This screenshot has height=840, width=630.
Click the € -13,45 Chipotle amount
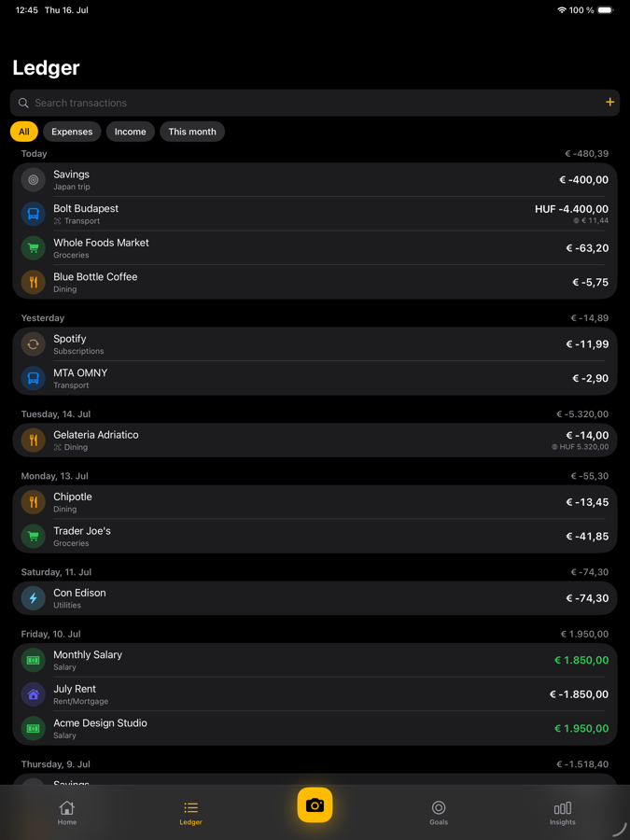point(587,502)
